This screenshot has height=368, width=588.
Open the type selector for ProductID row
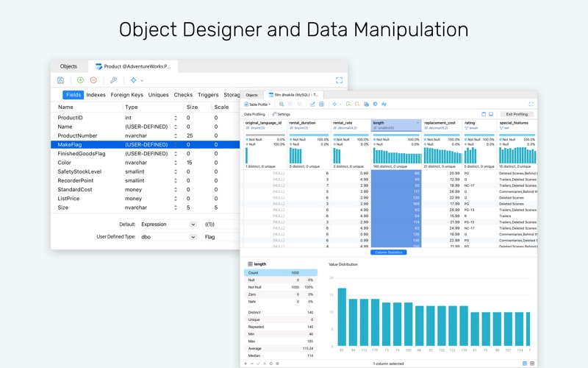click(176, 118)
